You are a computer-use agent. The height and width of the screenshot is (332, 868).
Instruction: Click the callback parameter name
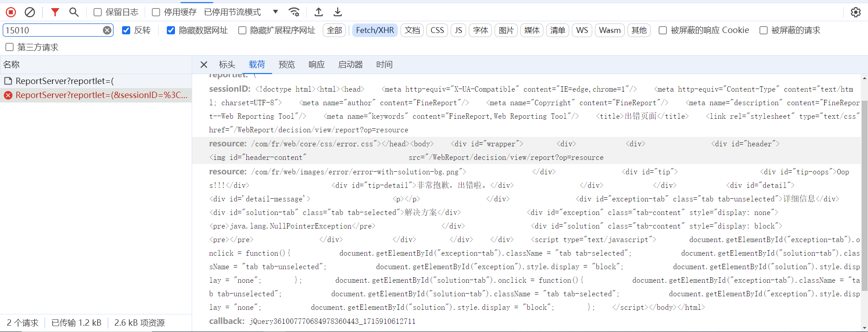226,321
